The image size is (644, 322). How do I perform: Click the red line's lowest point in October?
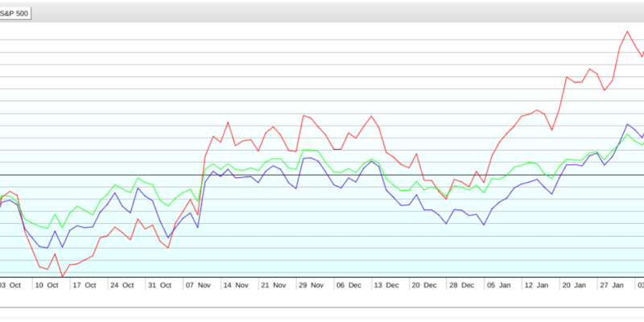point(63,276)
